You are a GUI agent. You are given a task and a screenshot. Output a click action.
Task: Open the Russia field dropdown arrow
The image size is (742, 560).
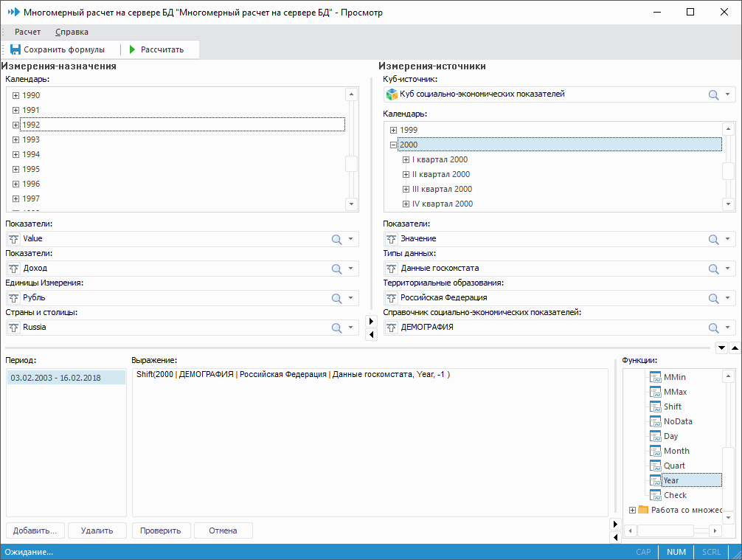coord(351,328)
